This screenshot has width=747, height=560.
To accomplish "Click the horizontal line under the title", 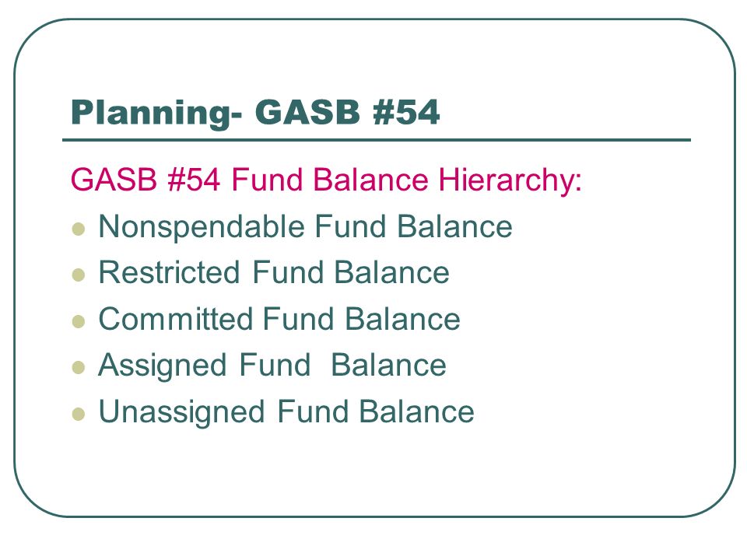I will pyautogui.click(x=377, y=140).
